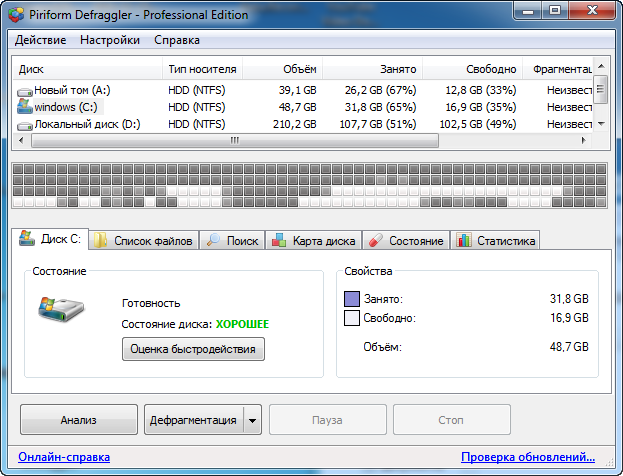Click the pill icon on Состояние tab
623x476 pixels.
point(375,240)
